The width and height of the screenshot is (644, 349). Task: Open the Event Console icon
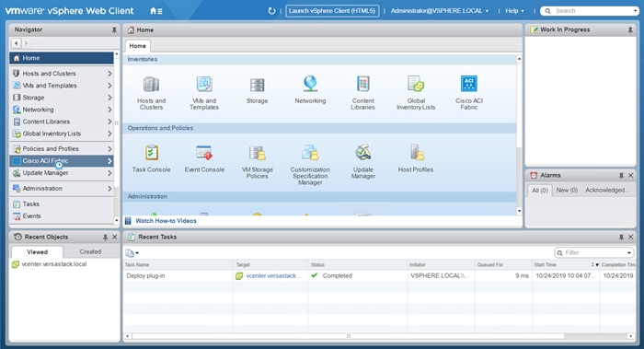204,153
